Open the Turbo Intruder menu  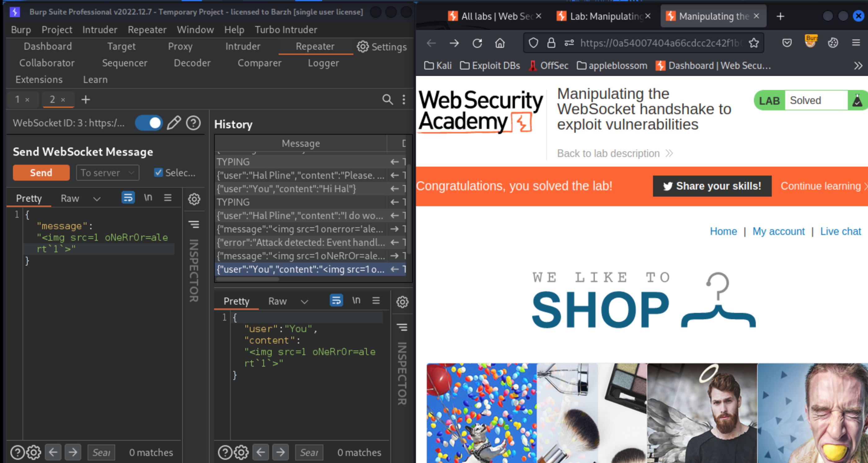[286, 30]
